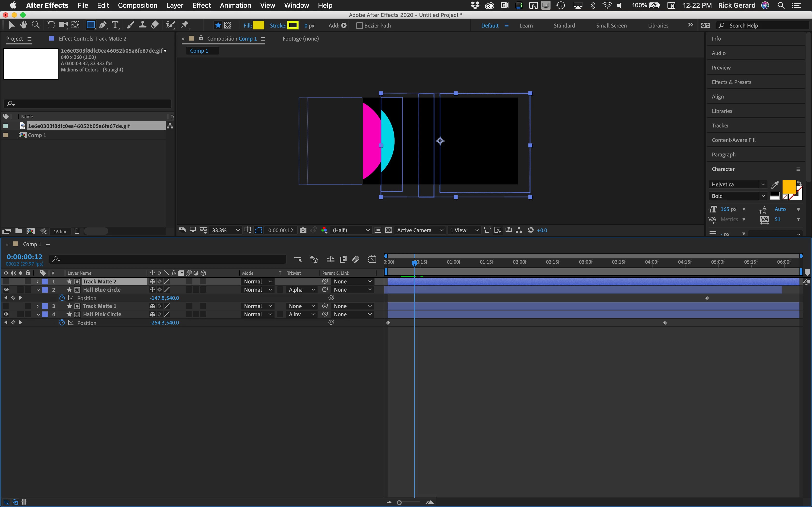The height and width of the screenshot is (507, 812).
Task: Pick the Puppet Pin tool
Action: point(185,25)
